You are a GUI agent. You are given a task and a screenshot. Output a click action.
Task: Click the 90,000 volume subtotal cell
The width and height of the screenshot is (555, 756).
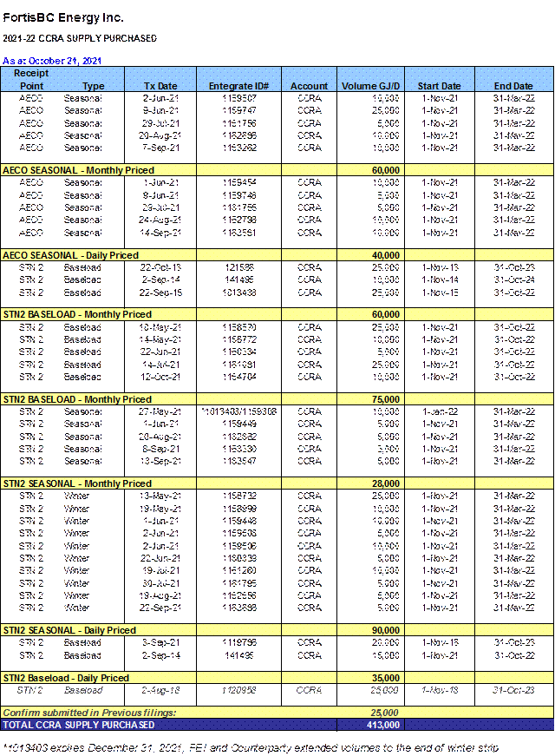coord(386,630)
